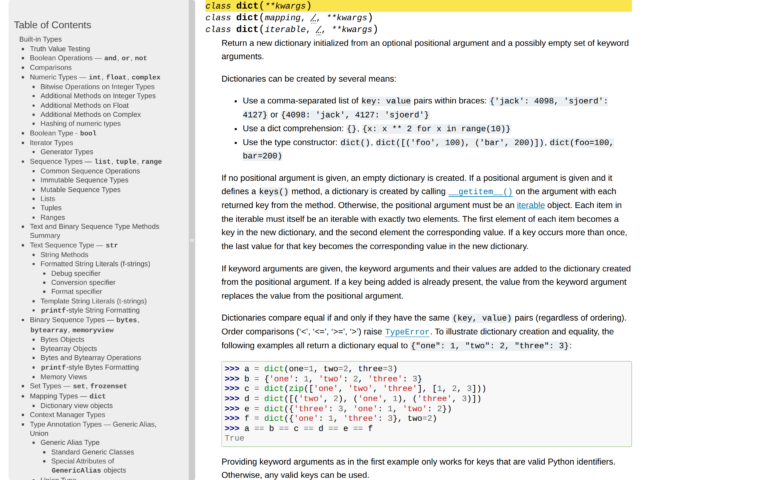
Task: Open Immutable Sequence Types entry
Action: coord(84,180)
